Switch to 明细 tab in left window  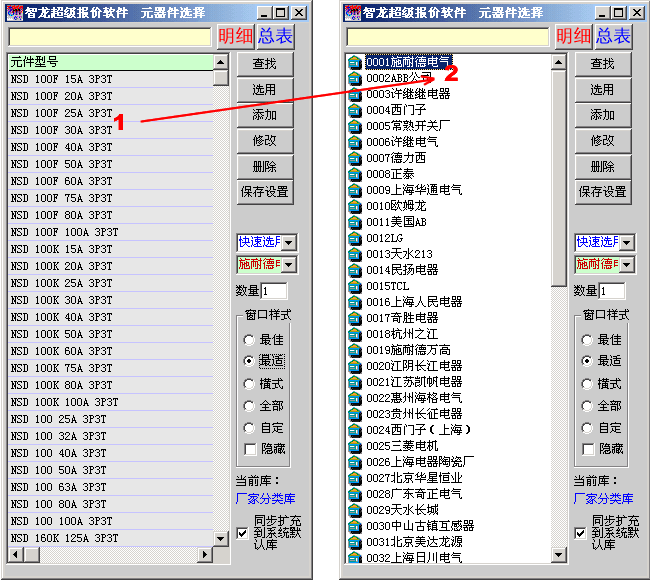pyautogui.click(x=236, y=37)
